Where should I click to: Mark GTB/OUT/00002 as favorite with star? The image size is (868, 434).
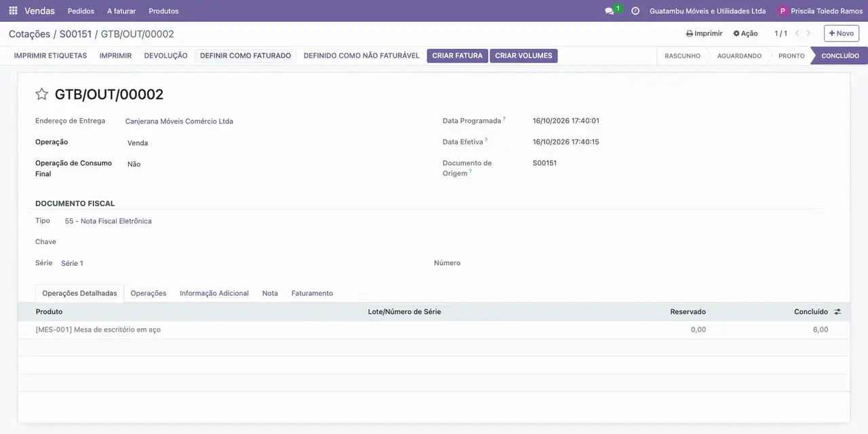tap(42, 94)
